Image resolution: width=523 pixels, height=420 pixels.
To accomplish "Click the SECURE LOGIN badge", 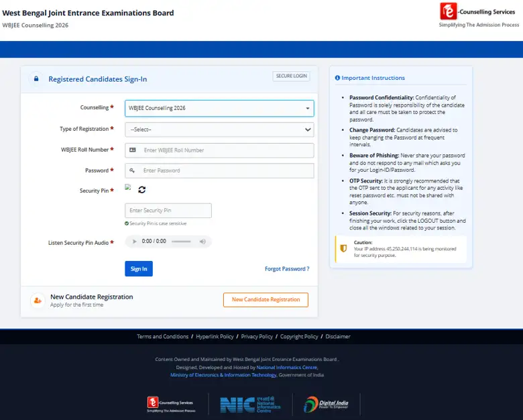I will tap(291, 76).
